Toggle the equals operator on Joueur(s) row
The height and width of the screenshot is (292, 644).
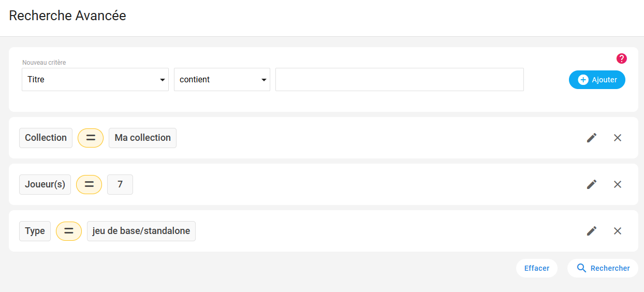[x=89, y=184]
